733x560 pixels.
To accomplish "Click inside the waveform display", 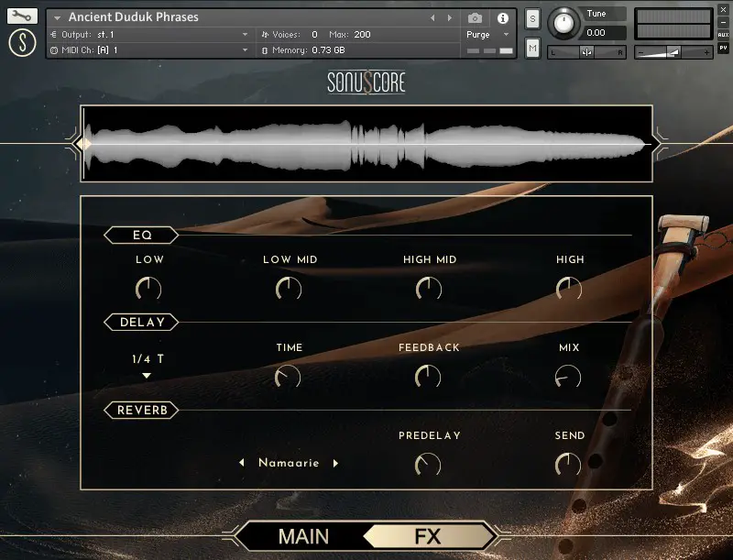I will pos(366,144).
